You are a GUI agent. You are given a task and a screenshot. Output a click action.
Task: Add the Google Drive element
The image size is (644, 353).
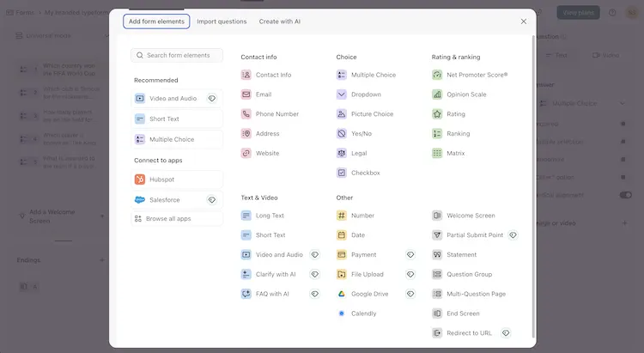(362, 294)
